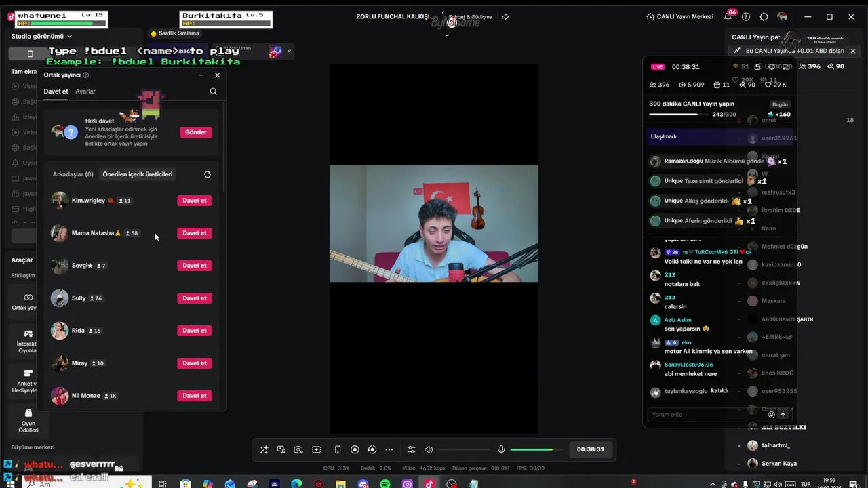
Task: Open the Ortak yayıncı help icon
Action: click(x=85, y=75)
